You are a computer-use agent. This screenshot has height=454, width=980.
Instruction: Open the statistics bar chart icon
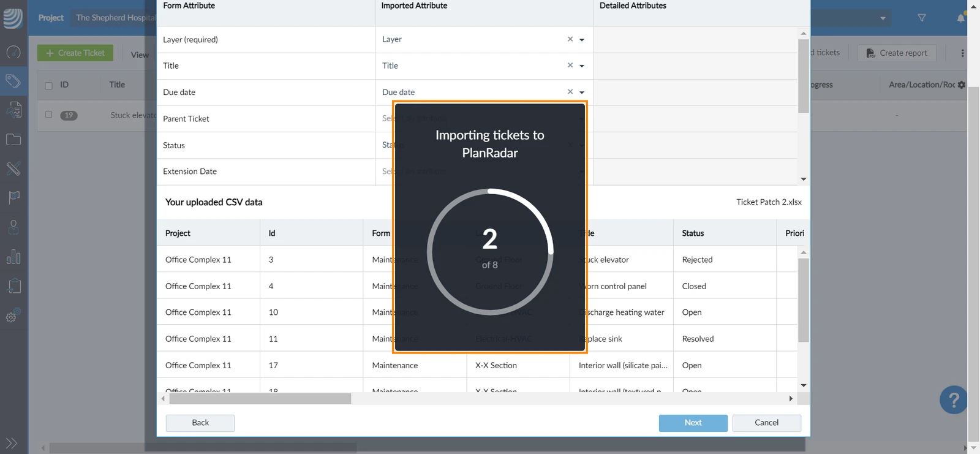tap(13, 257)
